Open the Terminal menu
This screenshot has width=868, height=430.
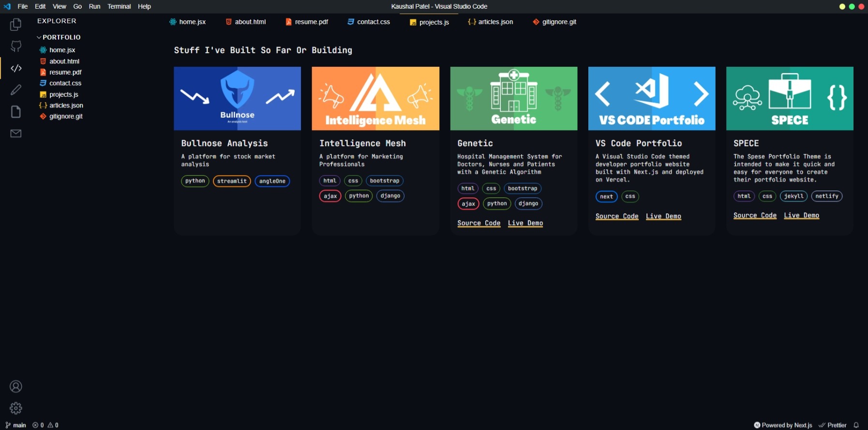(119, 6)
